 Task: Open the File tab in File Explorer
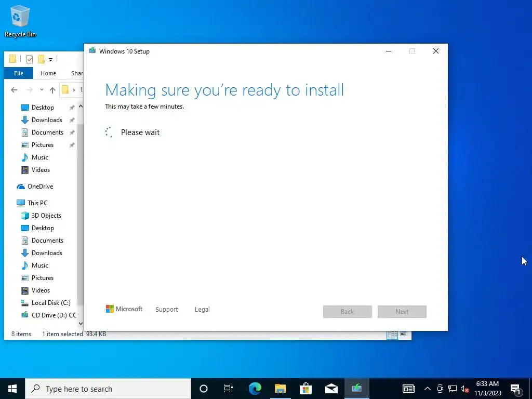(x=19, y=73)
